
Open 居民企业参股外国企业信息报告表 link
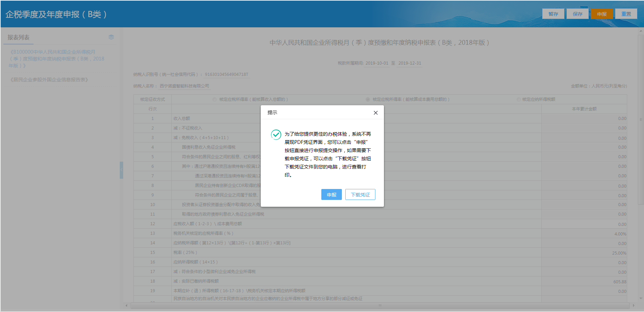click(49, 79)
